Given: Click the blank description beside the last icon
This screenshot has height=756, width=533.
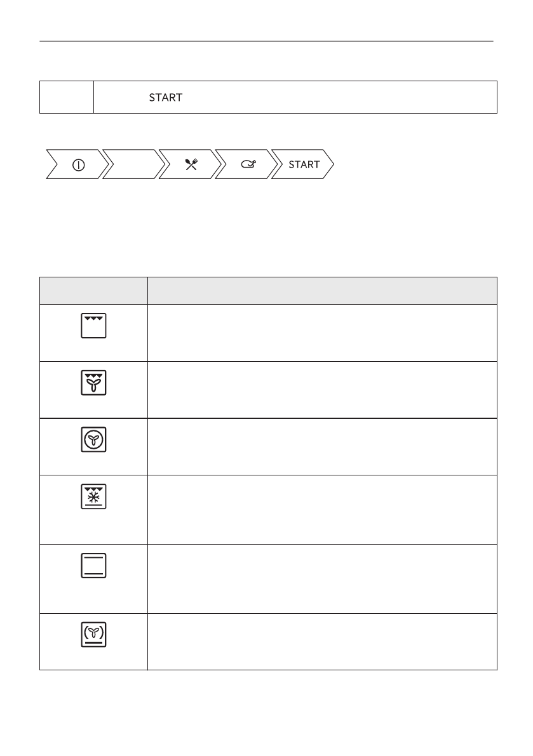Looking at the screenshot, I should [322, 641].
